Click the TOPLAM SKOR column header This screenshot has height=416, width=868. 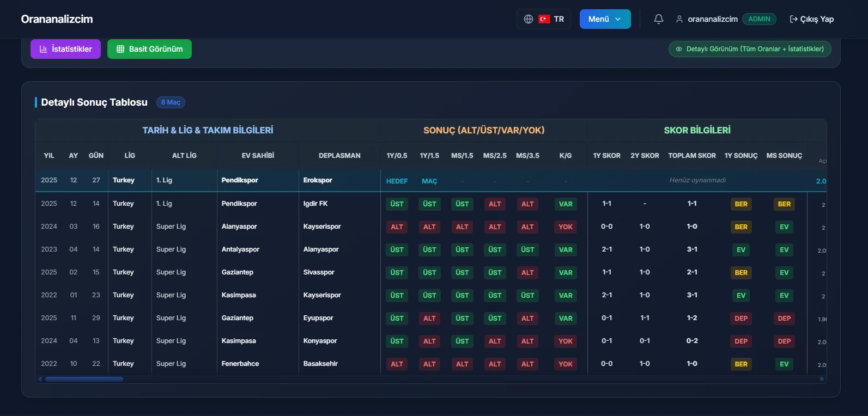pos(692,156)
